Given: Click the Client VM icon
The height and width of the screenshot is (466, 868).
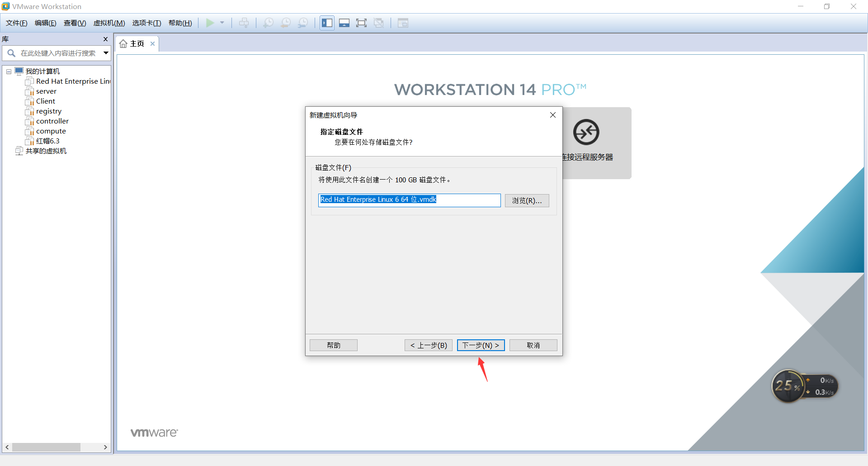Looking at the screenshot, I should click(x=29, y=101).
